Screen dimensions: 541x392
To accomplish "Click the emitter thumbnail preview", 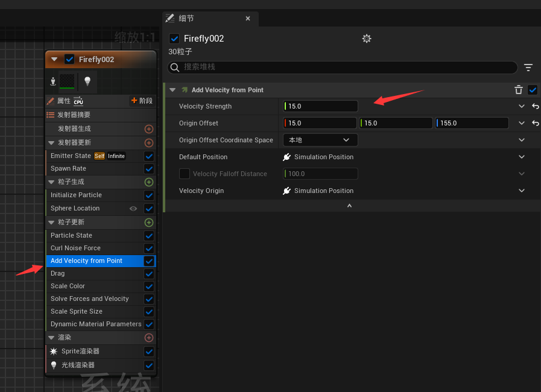I will pos(67,81).
